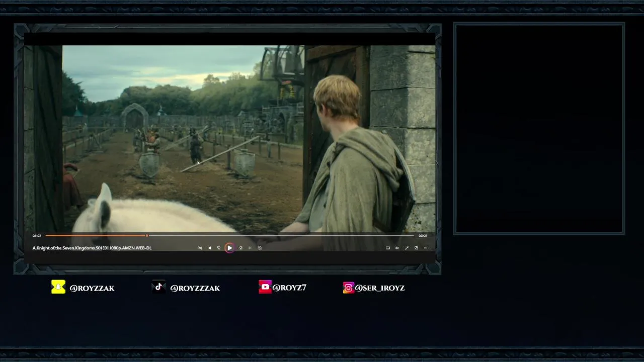This screenshot has width=644, height=362.
Task: Mute or adjust the volume
Action: pyautogui.click(x=397, y=248)
